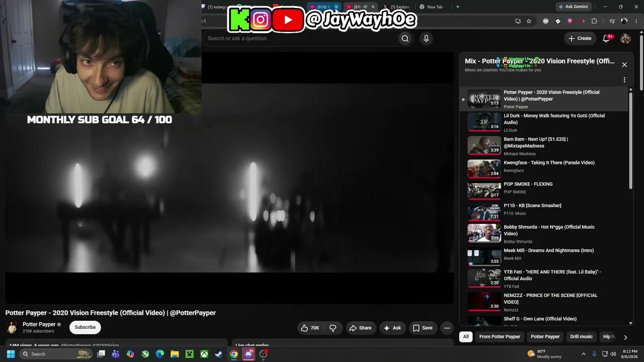Open Steam from the taskbar
The image size is (644, 362).
(218, 354)
